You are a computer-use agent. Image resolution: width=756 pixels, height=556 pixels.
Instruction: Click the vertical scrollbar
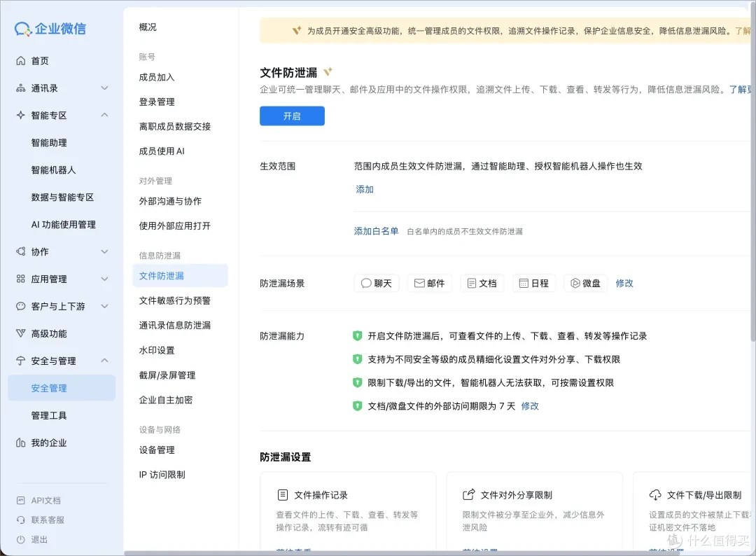tap(753, 174)
